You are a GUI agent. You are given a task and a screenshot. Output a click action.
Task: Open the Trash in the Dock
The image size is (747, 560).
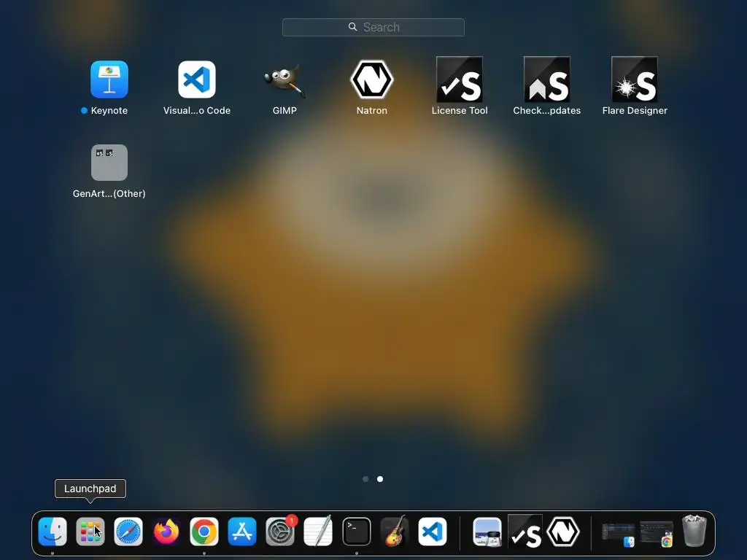coord(694,531)
